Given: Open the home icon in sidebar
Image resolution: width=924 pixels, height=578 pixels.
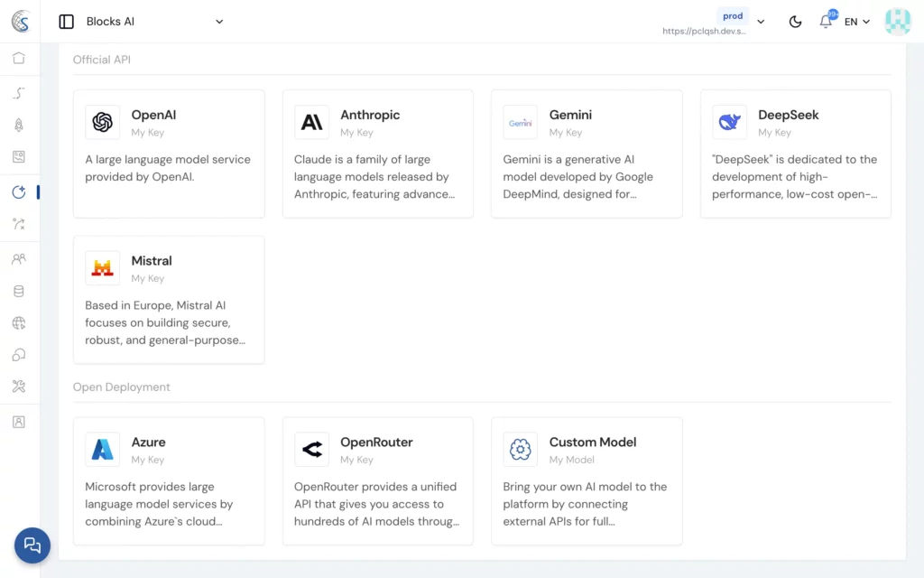Looking at the screenshot, I should click(x=19, y=59).
